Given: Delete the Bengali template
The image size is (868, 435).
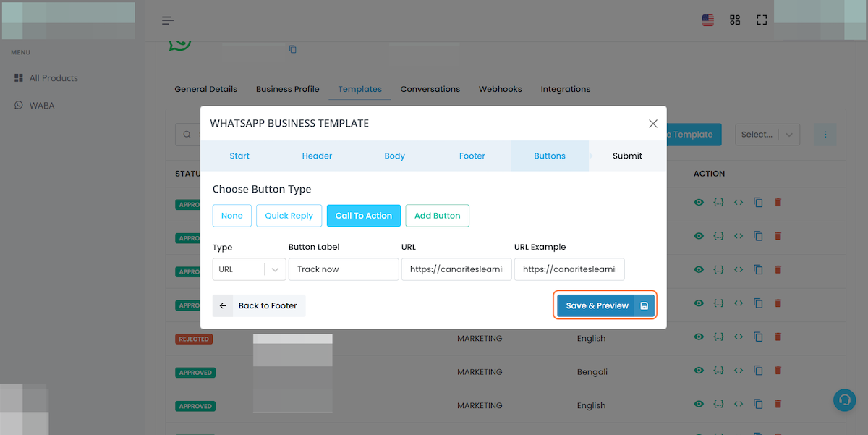Looking at the screenshot, I should coord(778,371).
